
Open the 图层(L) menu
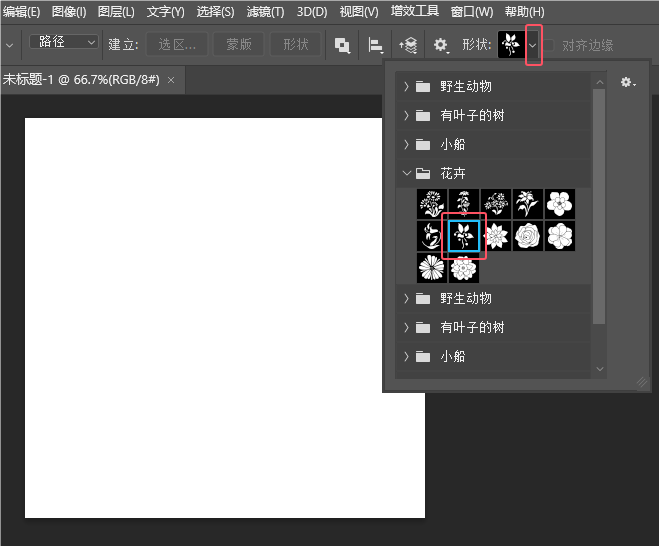(116, 12)
